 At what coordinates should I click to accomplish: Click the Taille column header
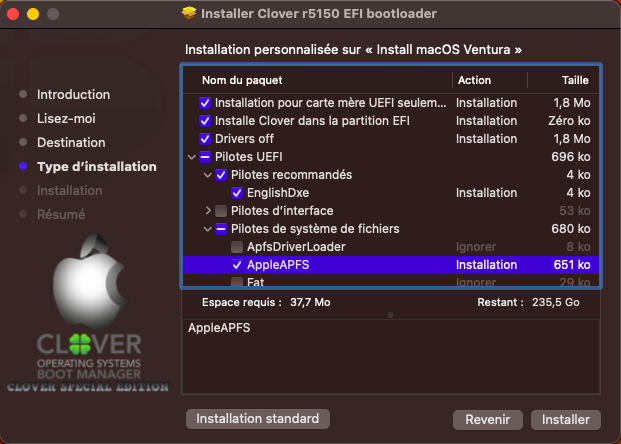[575, 80]
